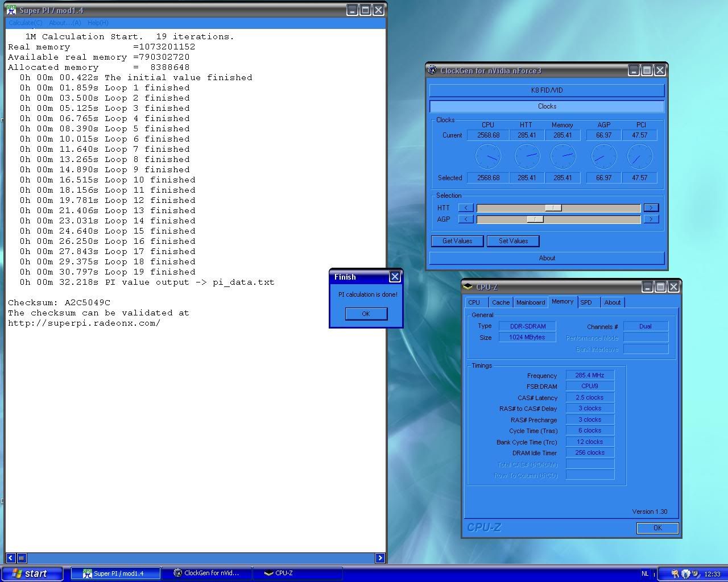This screenshot has width=728, height=582.
Task: Click the CPU Current value 2568.68
Action: (488, 135)
